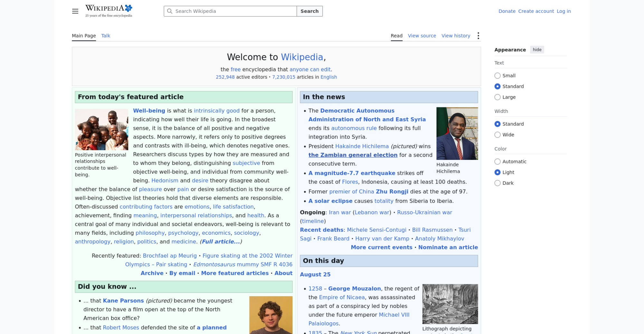
Task: Select Wide width option
Action: tap(497, 135)
